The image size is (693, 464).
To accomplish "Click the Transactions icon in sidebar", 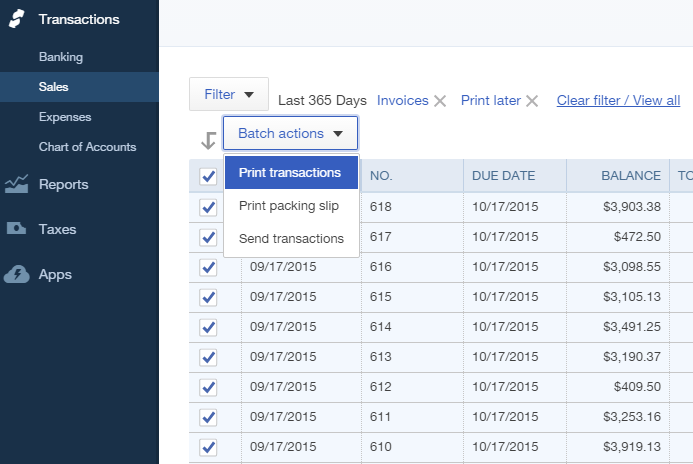I will click(x=17, y=19).
